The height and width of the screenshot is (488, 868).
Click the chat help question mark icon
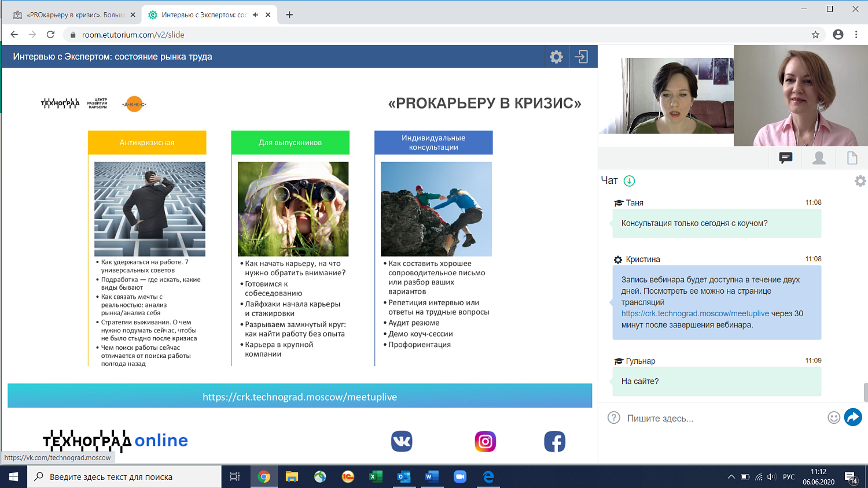pos(613,417)
